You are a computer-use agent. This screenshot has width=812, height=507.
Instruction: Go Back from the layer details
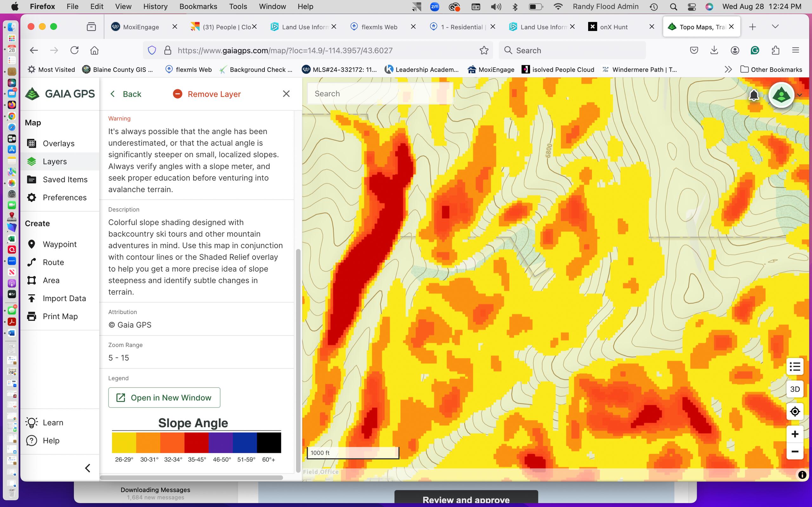pyautogui.click(x=126, y=94)
